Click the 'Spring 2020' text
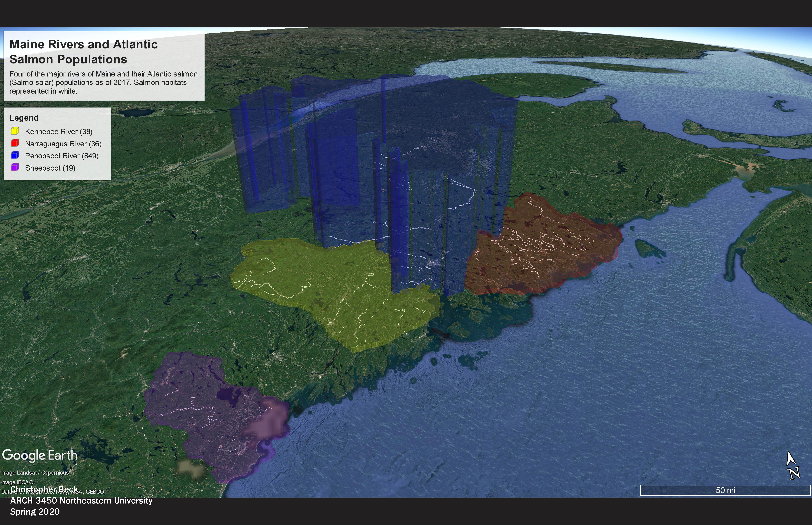The width and height of the screenshot is (812, 525). pyautogui.click(x=35, y=512)
